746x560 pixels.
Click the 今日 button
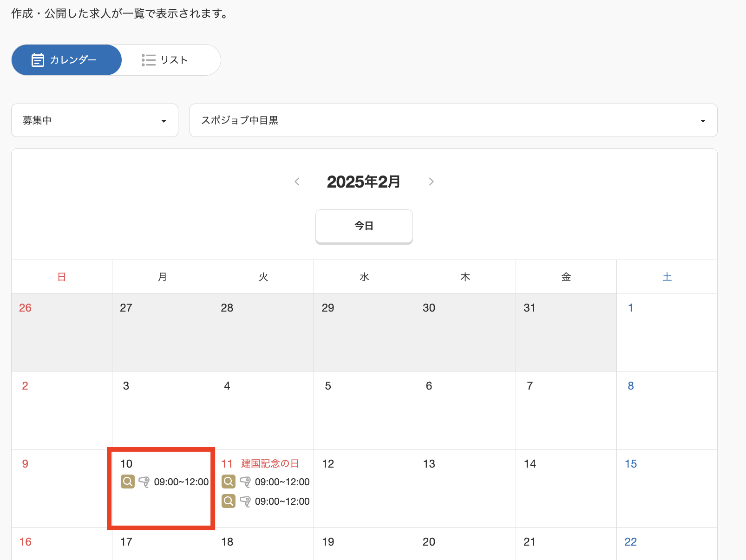point(364,226)
